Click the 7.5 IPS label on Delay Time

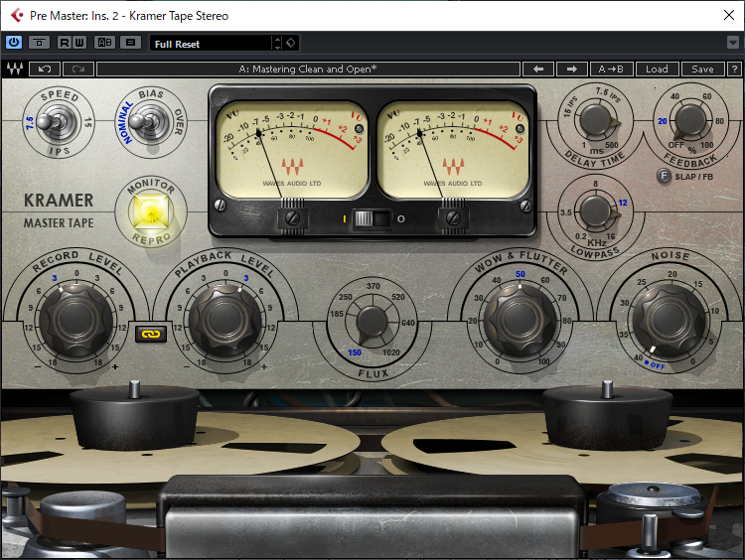point(608,94)
